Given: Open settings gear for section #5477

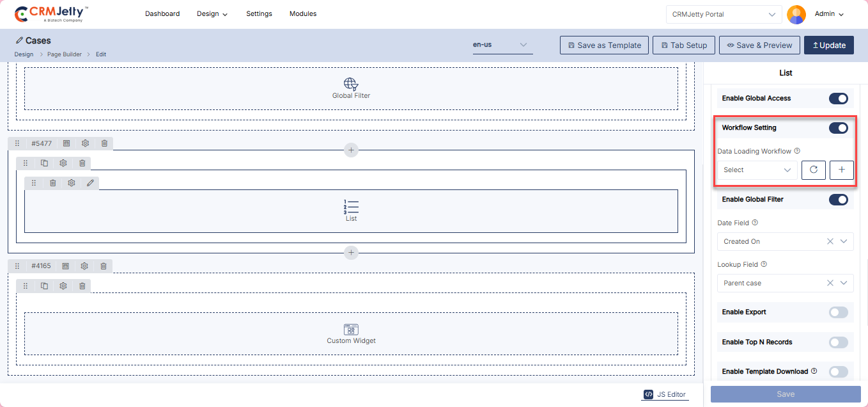Looking at the screenshot, I should tap(85, 143).
